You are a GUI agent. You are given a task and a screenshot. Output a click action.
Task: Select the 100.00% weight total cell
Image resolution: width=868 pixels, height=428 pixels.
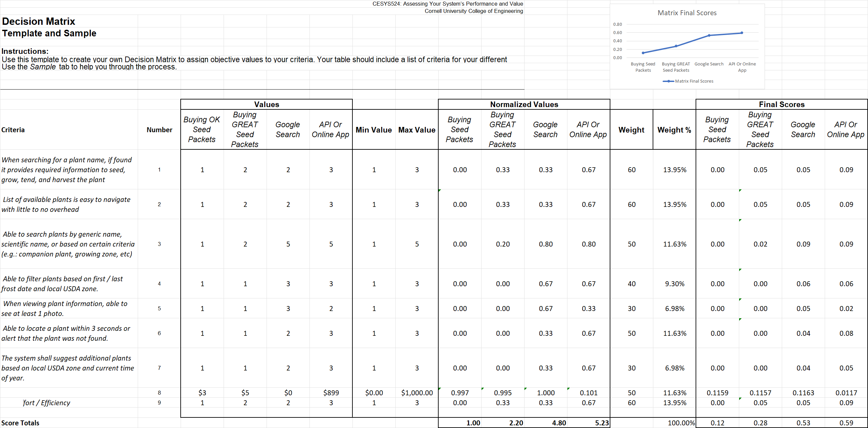[681, 423]
